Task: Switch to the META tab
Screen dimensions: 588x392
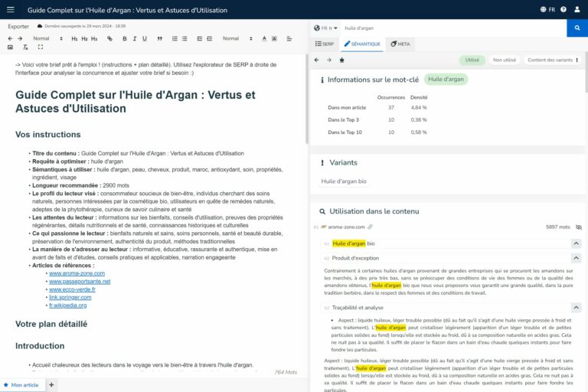Action: click(x=400, y=44)
